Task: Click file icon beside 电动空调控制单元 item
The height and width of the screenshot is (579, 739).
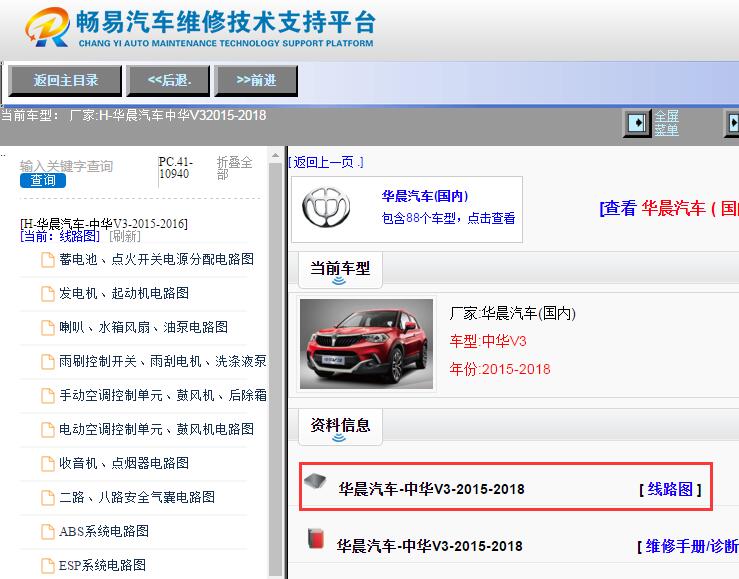Action: [x=48, y=430]
